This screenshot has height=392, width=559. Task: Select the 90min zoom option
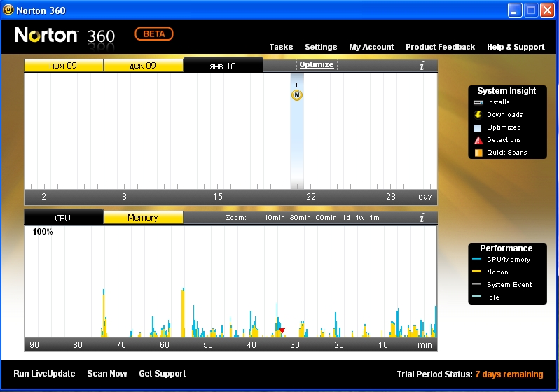click(326, 218)
